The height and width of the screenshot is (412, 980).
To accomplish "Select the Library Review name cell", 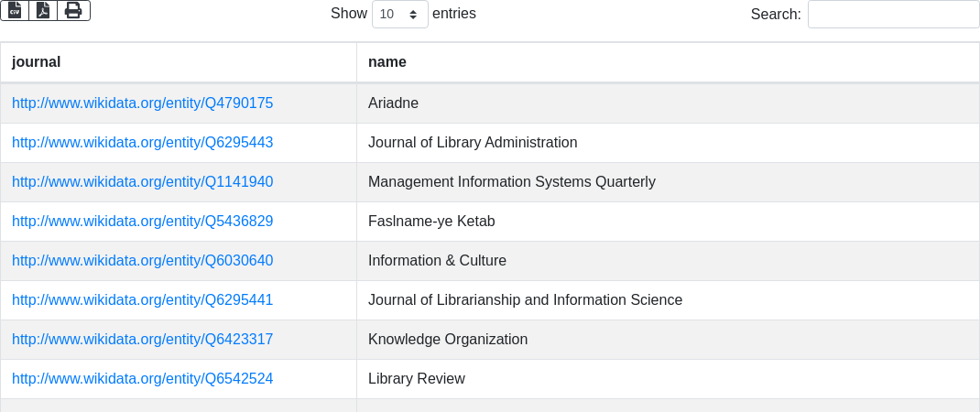I will pos(417,379).
